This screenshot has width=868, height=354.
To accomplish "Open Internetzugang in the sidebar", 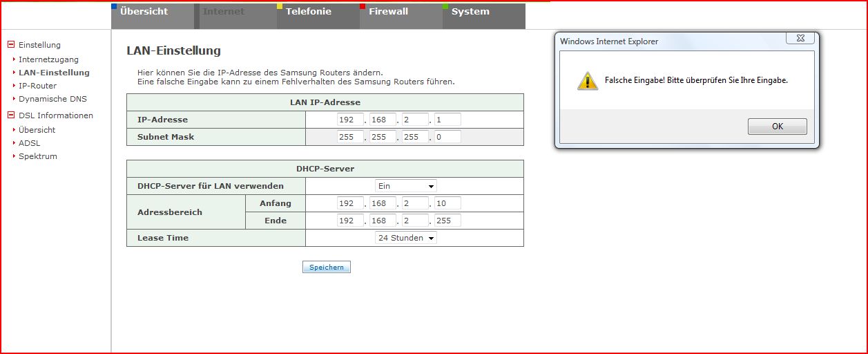I will (48, 59).
